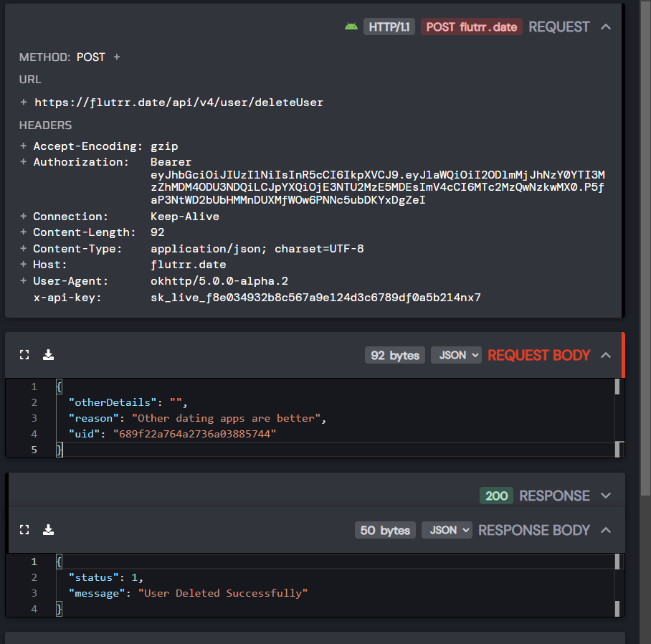Click the "otherDetails" line in request body
This screenshot has width=651, height=644.
click(x=128, y=402)
